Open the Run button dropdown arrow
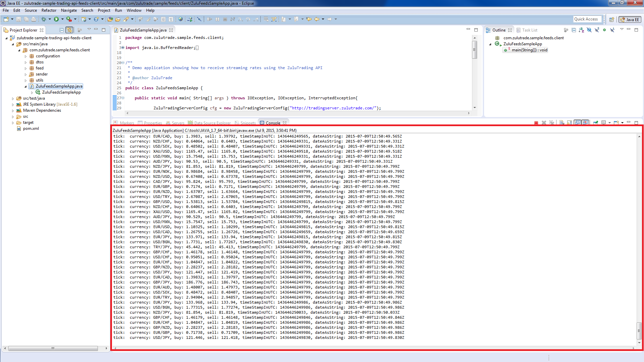 (x=62, y=19)
